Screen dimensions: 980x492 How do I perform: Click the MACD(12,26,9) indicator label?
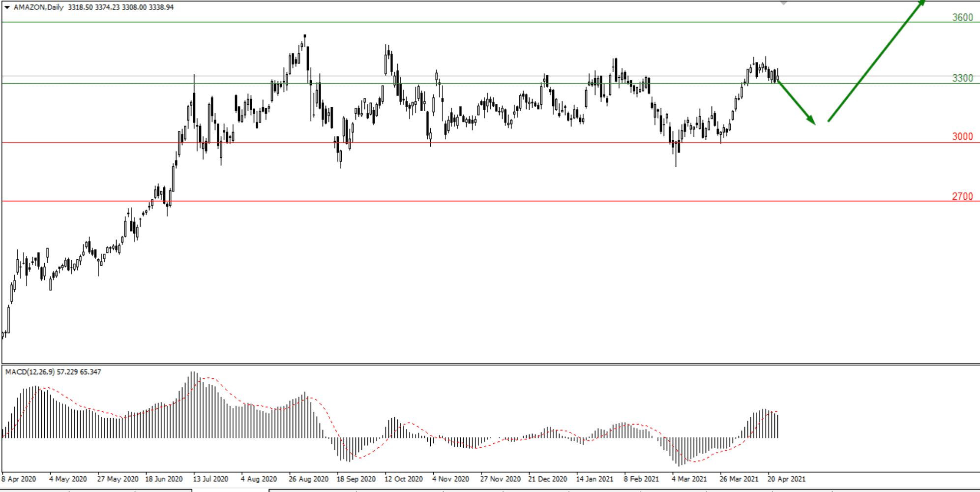click(30, 372)
